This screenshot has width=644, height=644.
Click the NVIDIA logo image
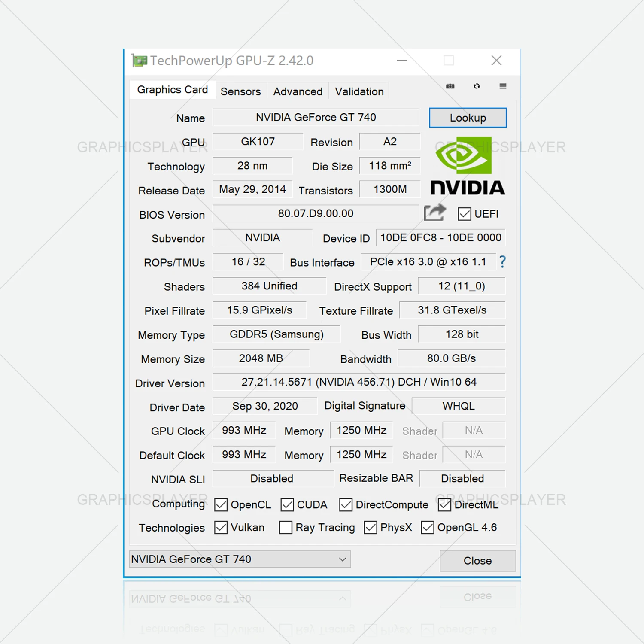pyautogui.click(x=468, y=166)
